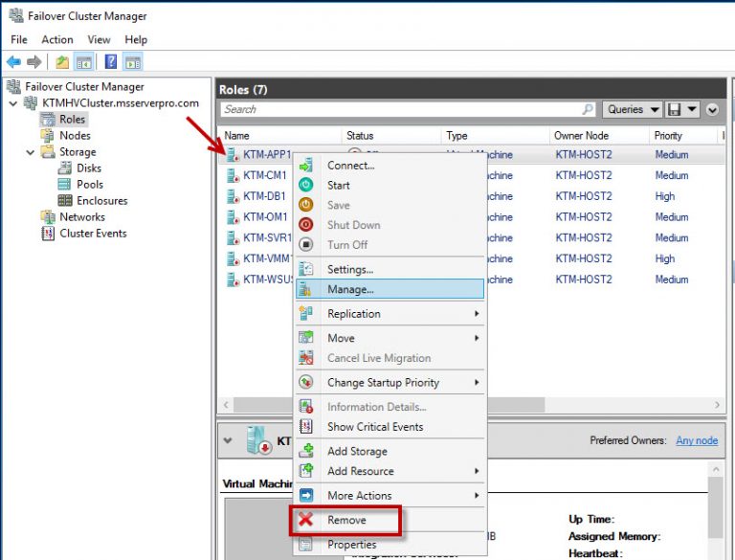Expand the Change Startup Priority submenu
The image size is (735, 560).
pyautogui.click(x=477, y=382)
